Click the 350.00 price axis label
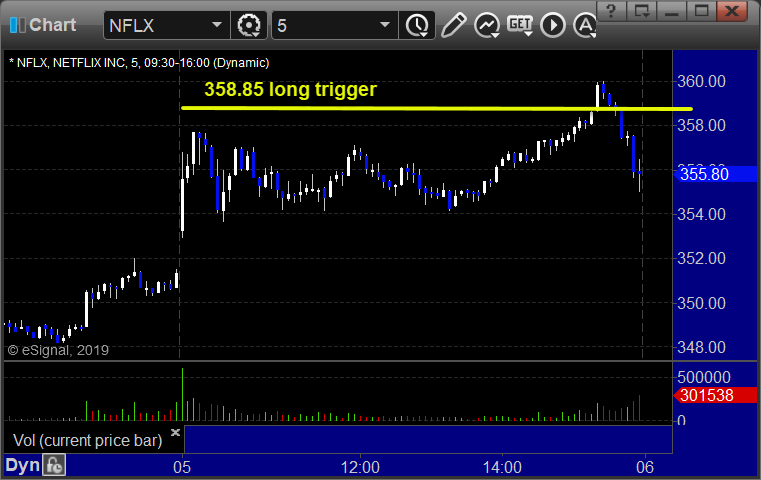This screenshot has width=761, height=480. pos(701,303)
